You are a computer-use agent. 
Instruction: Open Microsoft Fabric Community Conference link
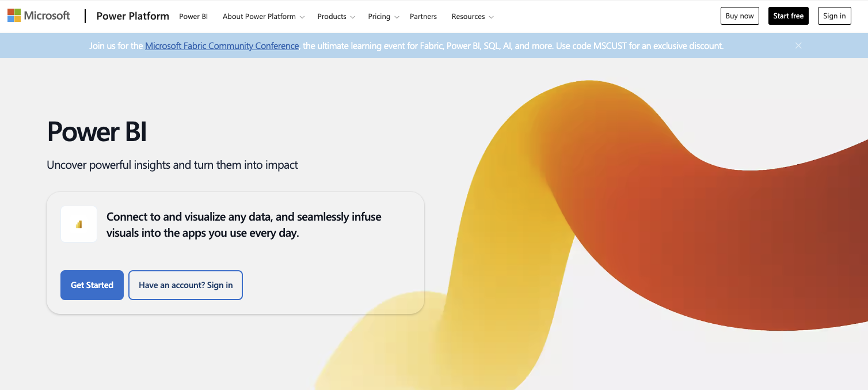[x=222, y=46]
